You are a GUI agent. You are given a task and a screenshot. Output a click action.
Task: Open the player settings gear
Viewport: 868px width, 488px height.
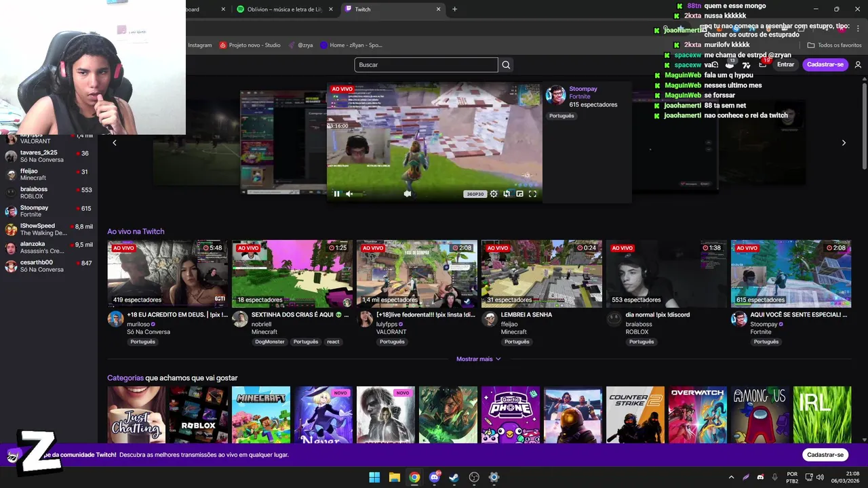click(494, 194)
